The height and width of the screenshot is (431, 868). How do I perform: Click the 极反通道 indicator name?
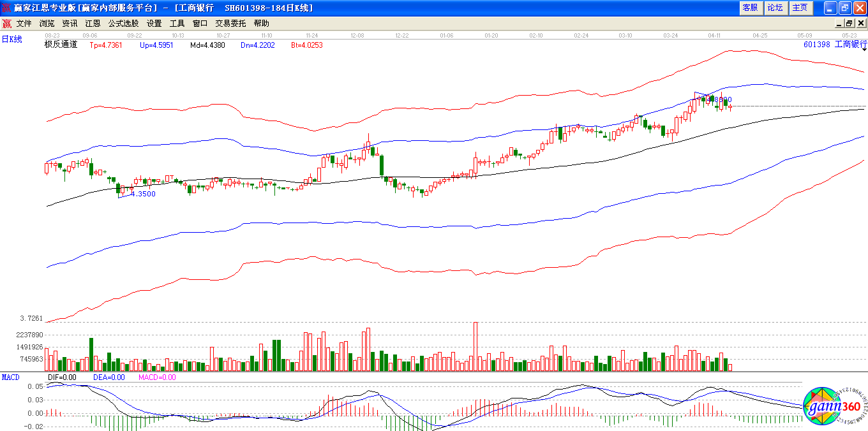coord(61,45)
